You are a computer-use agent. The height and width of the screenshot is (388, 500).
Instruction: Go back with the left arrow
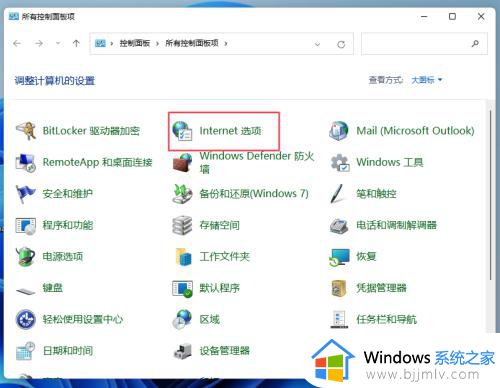coord(17,43)
